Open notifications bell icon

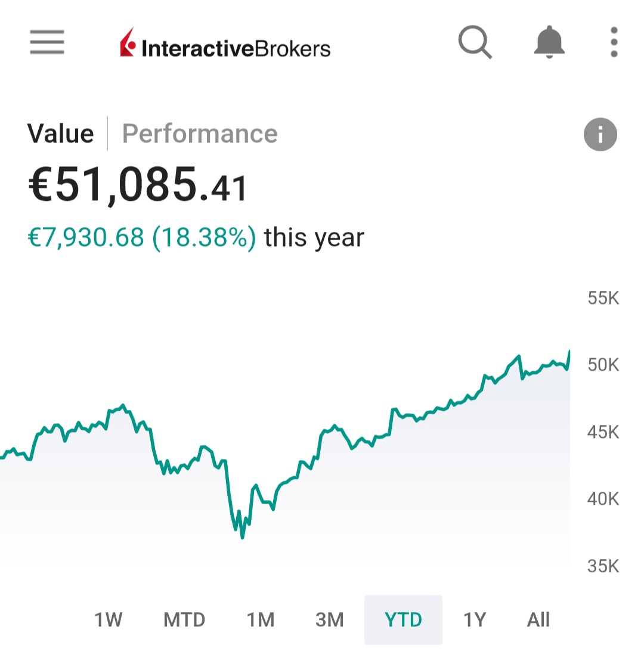tap(549, 42)
